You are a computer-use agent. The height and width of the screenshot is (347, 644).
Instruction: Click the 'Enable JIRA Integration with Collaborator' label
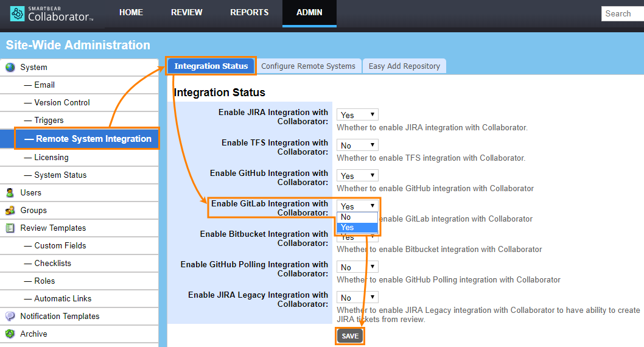pos(273,117)
